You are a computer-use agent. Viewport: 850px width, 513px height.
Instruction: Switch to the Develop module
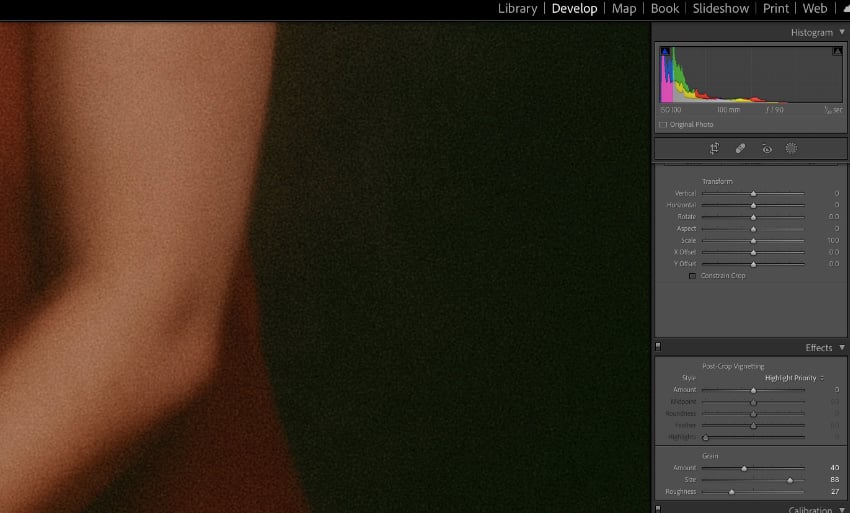574,9
